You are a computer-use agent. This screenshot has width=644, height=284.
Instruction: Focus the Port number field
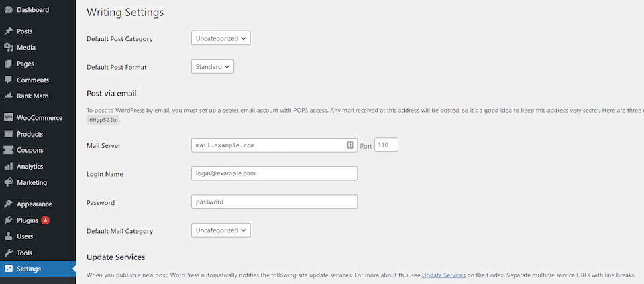(386, 145)
